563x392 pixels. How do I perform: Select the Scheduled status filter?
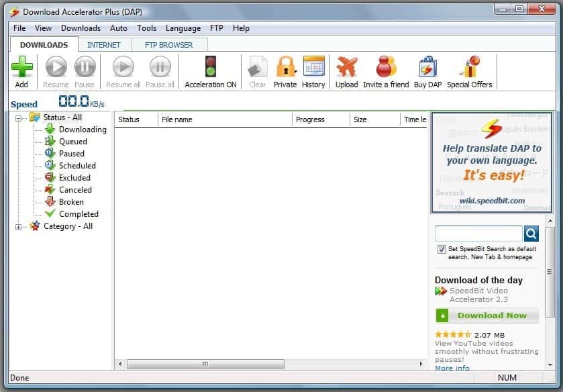click(x=77, y=166)
